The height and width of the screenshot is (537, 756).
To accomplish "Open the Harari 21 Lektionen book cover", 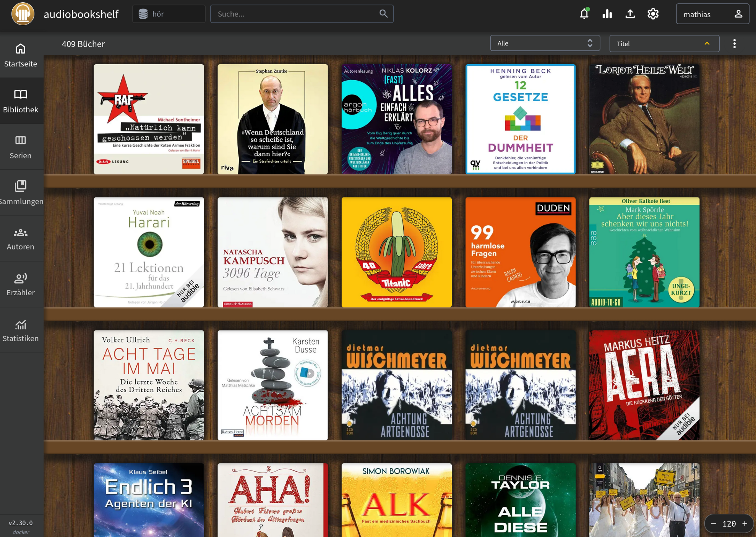I will coord(149,252).
